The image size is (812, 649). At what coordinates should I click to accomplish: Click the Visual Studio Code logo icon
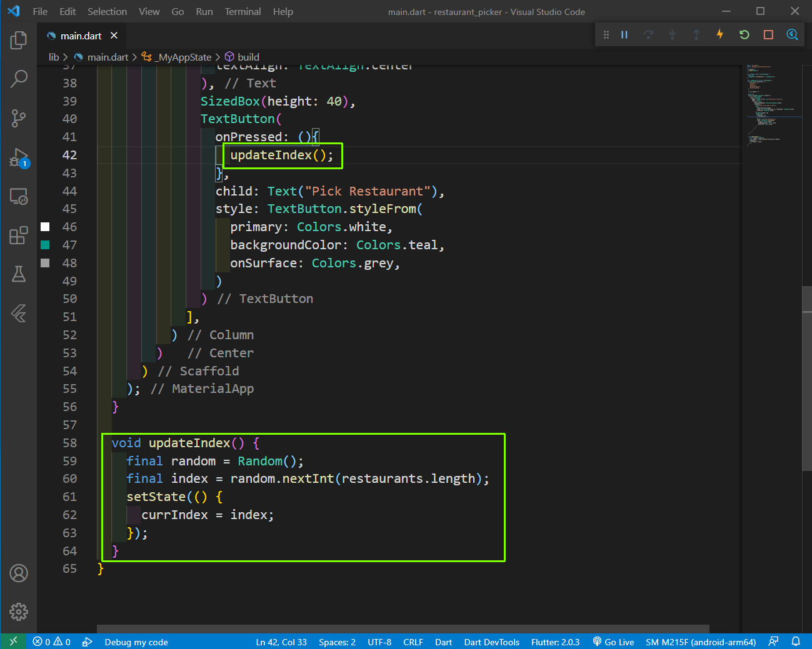[13, 11]
